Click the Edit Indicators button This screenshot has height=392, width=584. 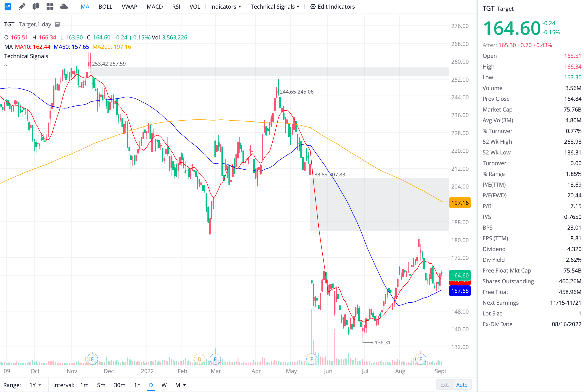333,7
